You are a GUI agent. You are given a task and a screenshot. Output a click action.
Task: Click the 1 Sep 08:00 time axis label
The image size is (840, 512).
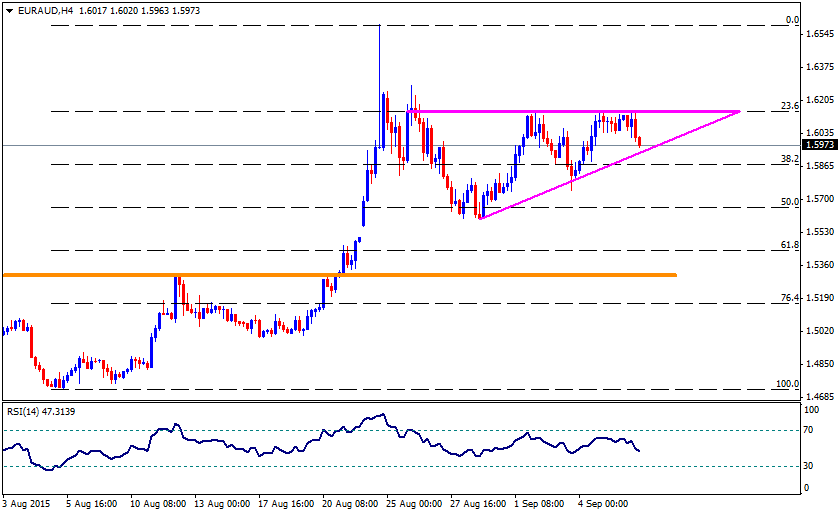pos(539,504)
